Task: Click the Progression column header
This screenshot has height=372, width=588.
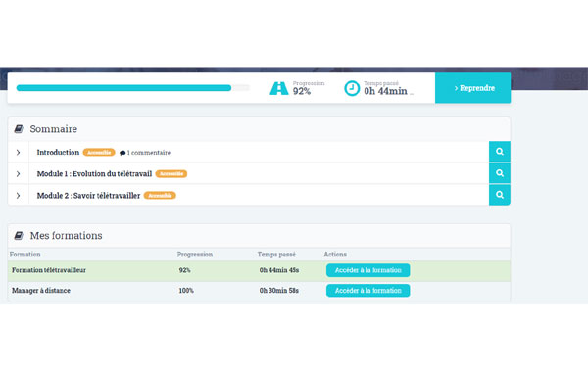Action: (195, 254)
